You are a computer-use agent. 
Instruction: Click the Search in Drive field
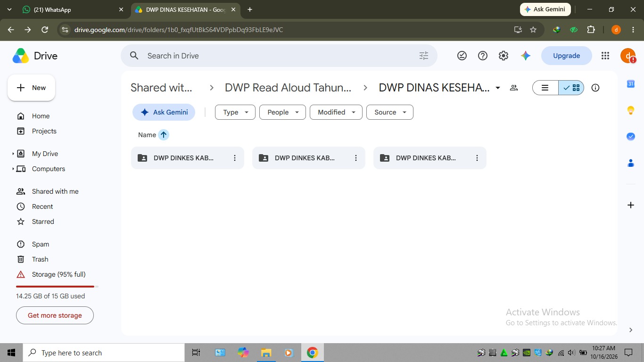click(x=279, y=56)
